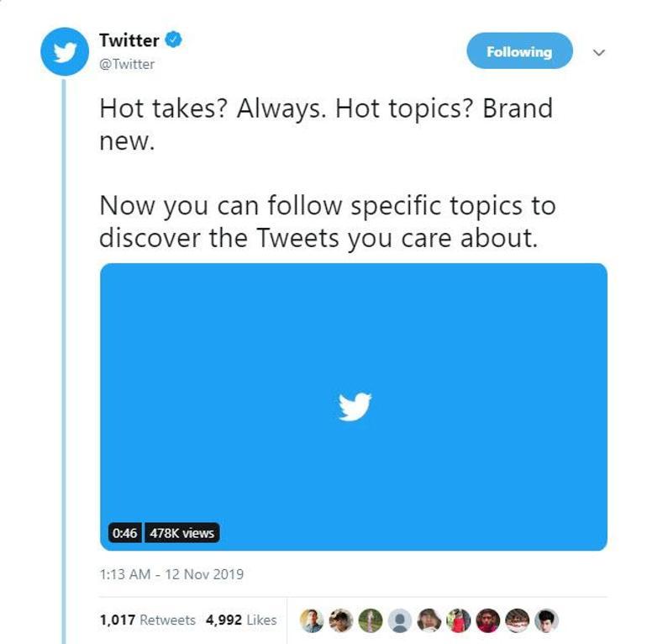Screen dimensions: 647x644
Task: Open the third liker avatar, green background
Action: 371,620
